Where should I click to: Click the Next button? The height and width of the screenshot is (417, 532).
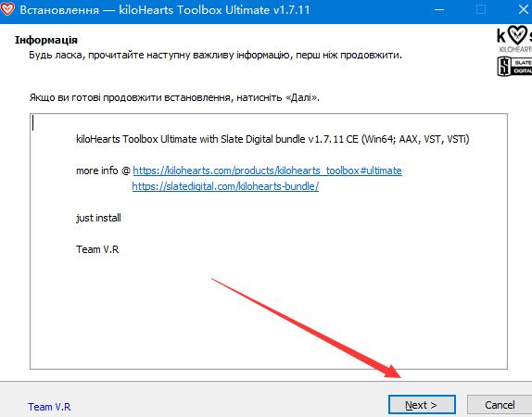click(x=422, y=405)
